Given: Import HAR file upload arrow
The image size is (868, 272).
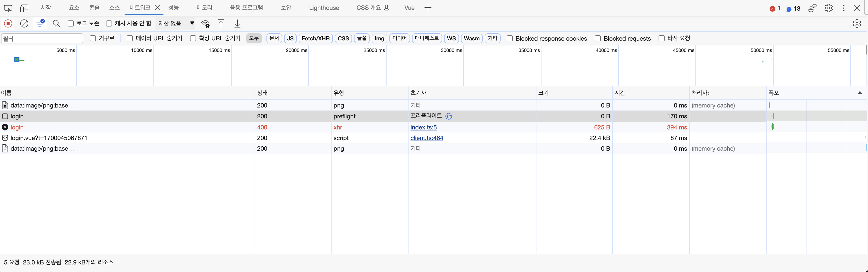Looking at the screenshot, I should 221,23.
